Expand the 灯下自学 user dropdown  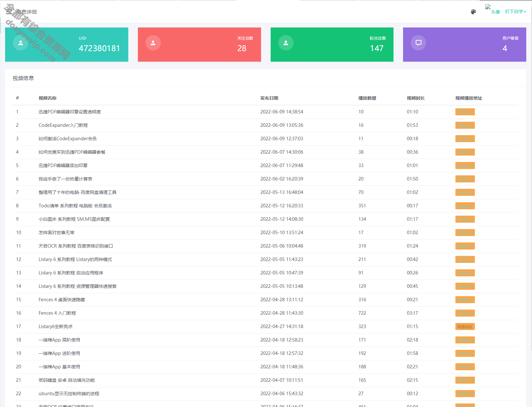(515, 12)
